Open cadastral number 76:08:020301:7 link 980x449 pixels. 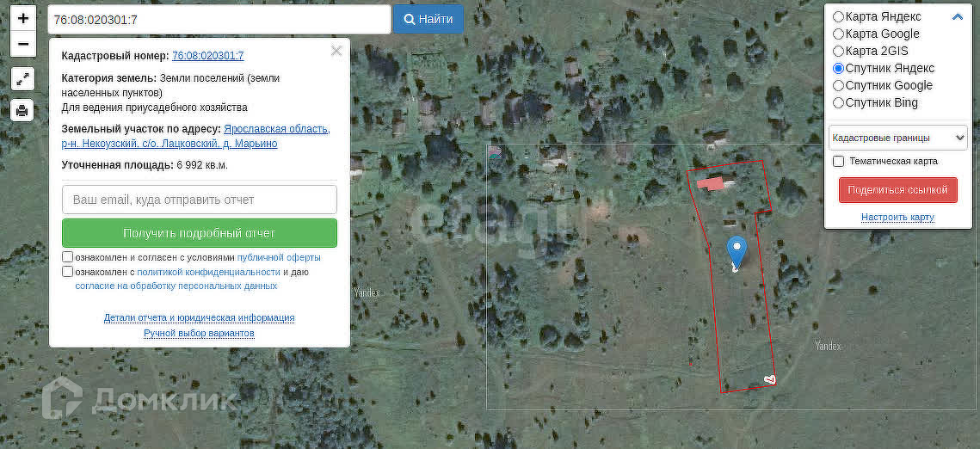[208, 56]
